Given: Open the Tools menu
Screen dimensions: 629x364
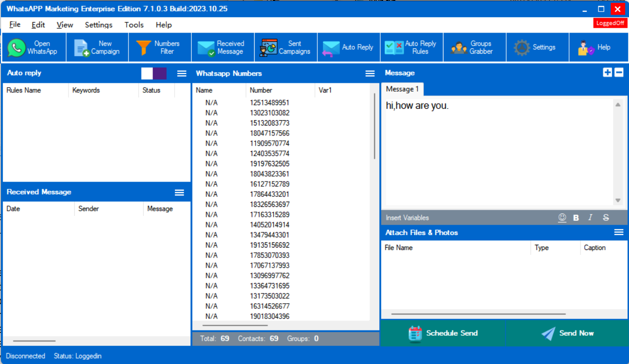Looking at the screenshot, I should (134, 25).
